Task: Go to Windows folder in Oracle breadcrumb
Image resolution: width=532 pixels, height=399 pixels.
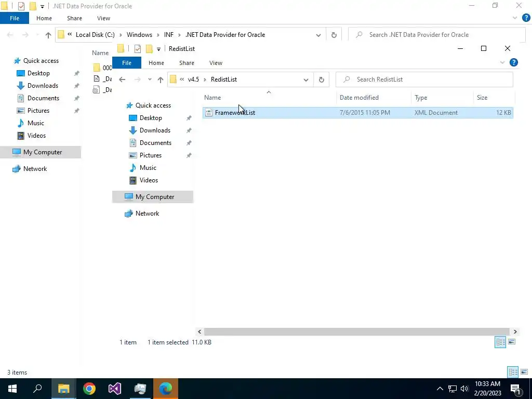Action: tap(139, 35)
